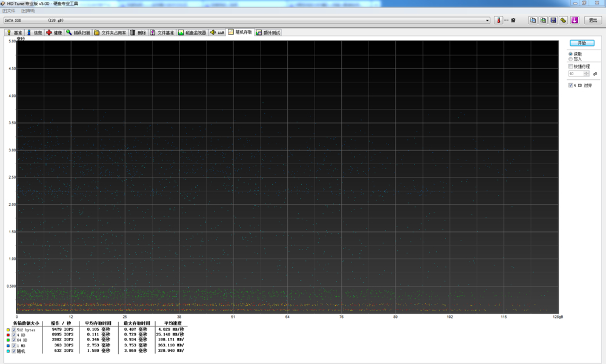Click the 2882 IOPS value

[62, 339]
